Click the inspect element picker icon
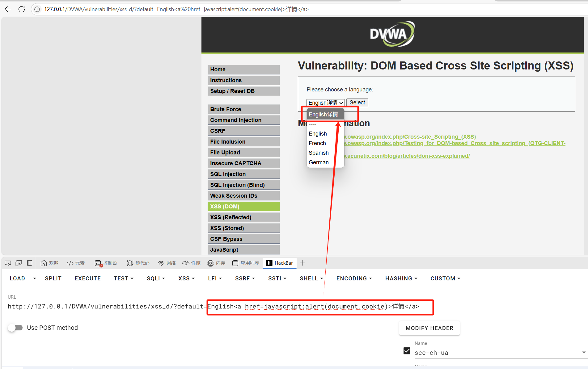588x369 pixels. (8, 263)
